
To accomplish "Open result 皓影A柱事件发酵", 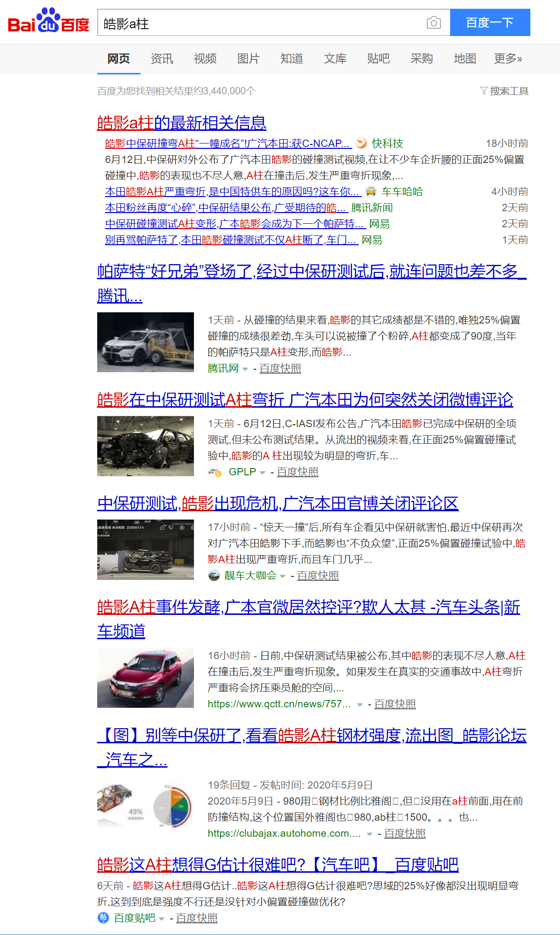I will point(309,619).
